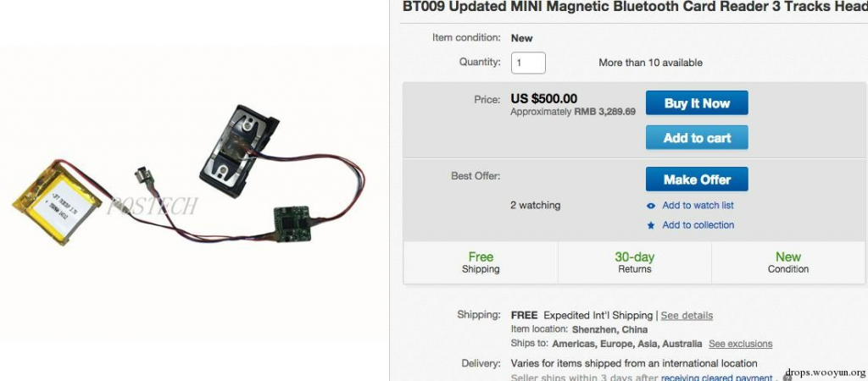The width and height of the screenshot is (868, 381).
Task: Open the Add to collection link
Action: coord(698,225)
